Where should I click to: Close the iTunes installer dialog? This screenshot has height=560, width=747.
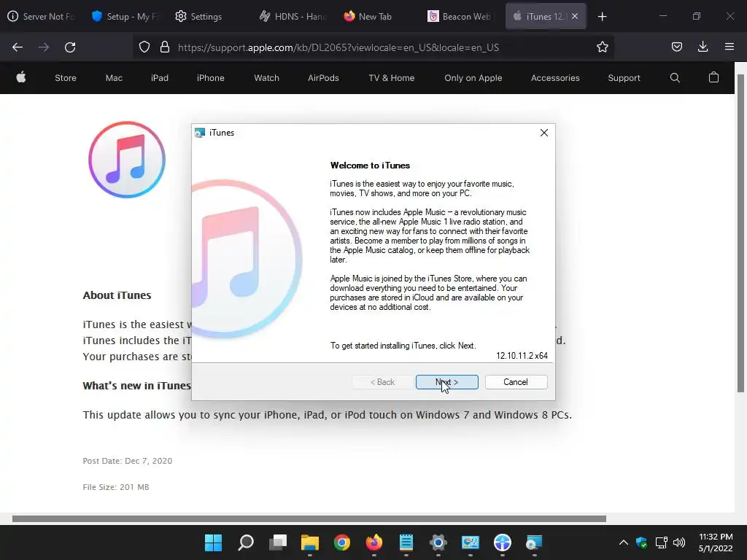(544, 133)
